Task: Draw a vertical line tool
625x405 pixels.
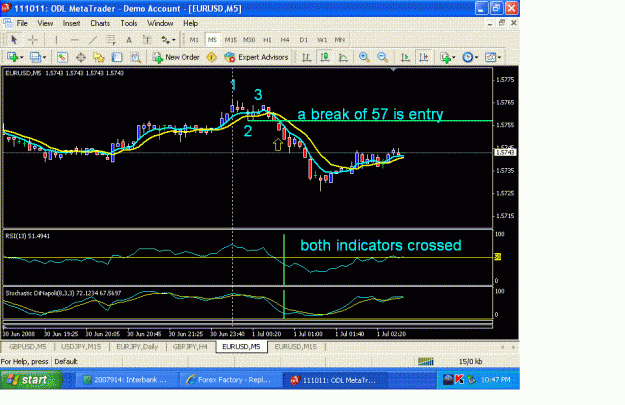Action: pyautogui.click(x=56, y=39)
